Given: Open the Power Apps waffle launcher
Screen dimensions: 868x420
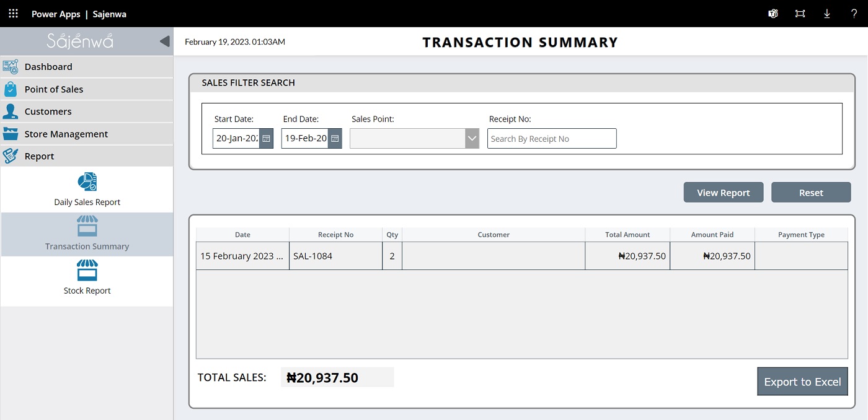Looking at the screenshot, I should (x=13, y=14).
